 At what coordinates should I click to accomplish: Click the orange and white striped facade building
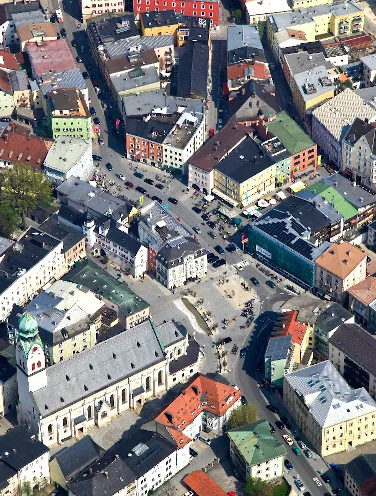[144, 150]
